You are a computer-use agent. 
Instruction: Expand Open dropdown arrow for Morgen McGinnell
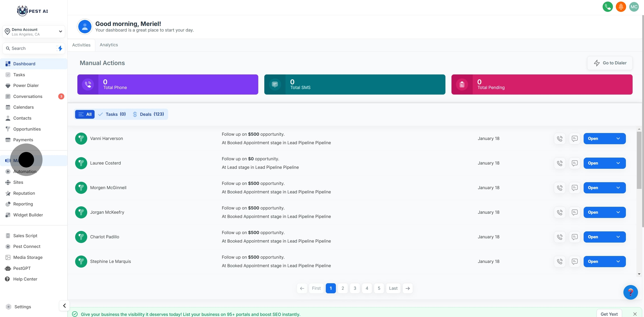point(618,188)
